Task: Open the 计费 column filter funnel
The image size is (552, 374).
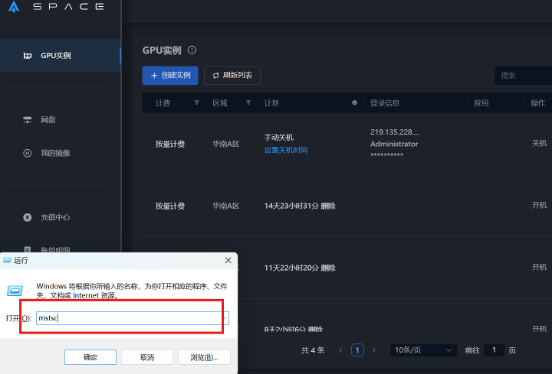Action: click(196, 102)
